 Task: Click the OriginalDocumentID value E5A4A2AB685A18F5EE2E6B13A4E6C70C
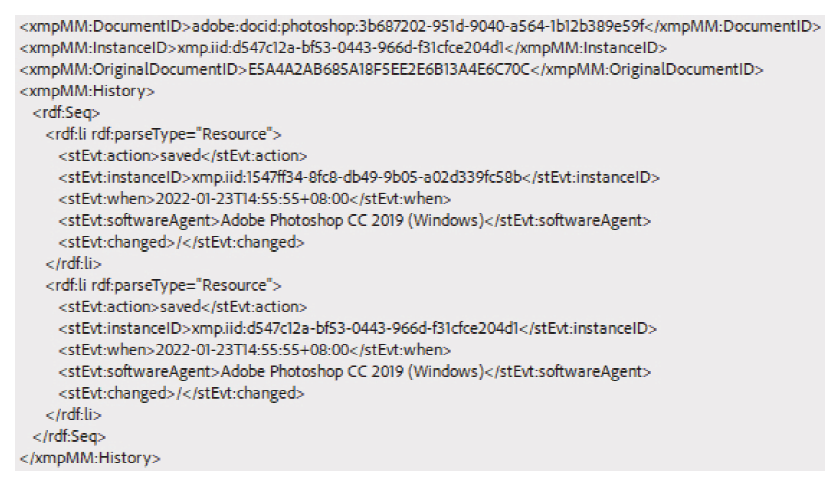[x=389, y=69]
